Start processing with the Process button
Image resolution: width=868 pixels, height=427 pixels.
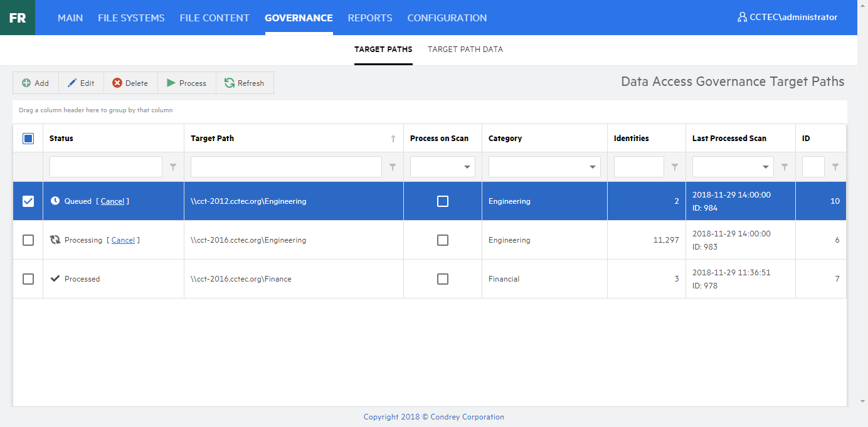click(187, 83)
